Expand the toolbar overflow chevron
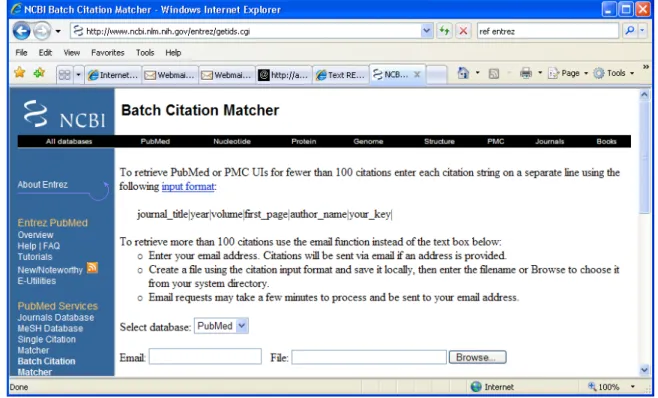Screen dimensions: 658x398 click(x=646, y=67)
